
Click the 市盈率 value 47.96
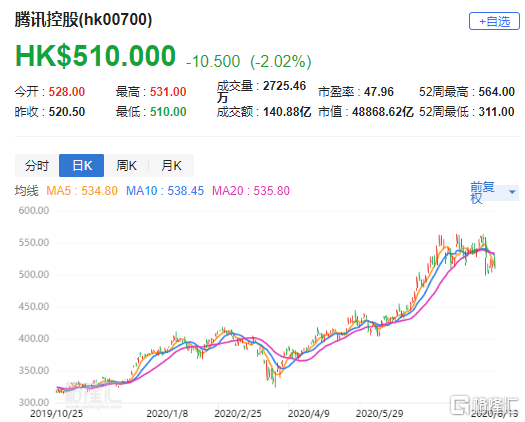(x=379, y=92)
